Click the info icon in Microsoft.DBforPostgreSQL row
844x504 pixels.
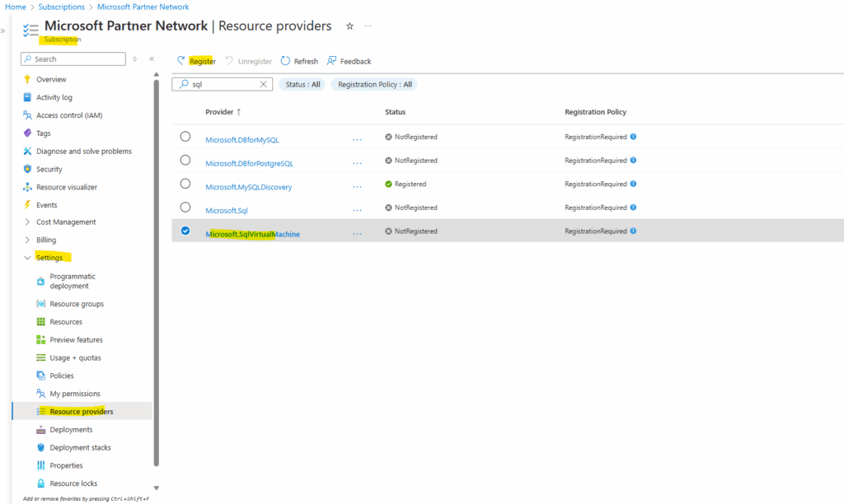click(634, 161)
